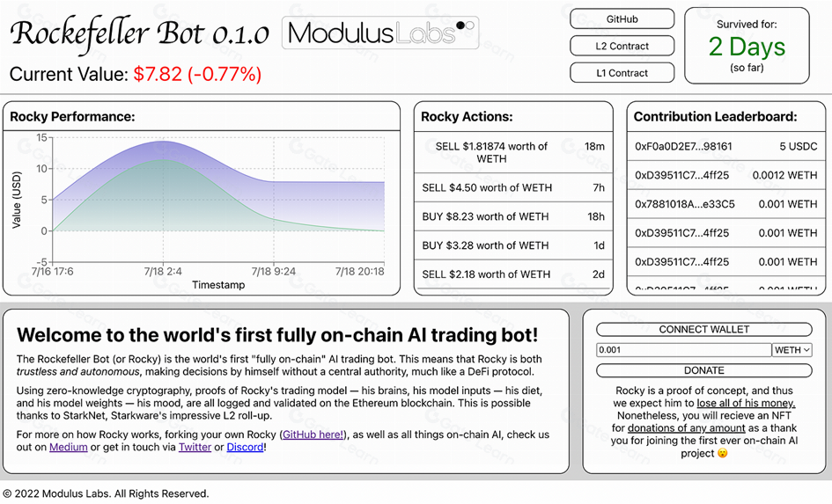Open the Twitter link
This screenshot has height=504, width=832.
click(x=195, y=448)
